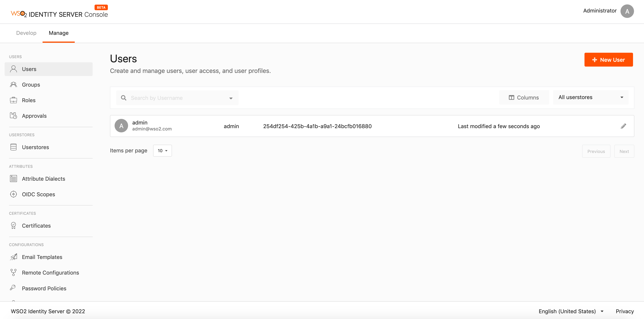Screen dimensions: 644x319
Task: Select the Userstores database icon
Action: click(13, 147)
